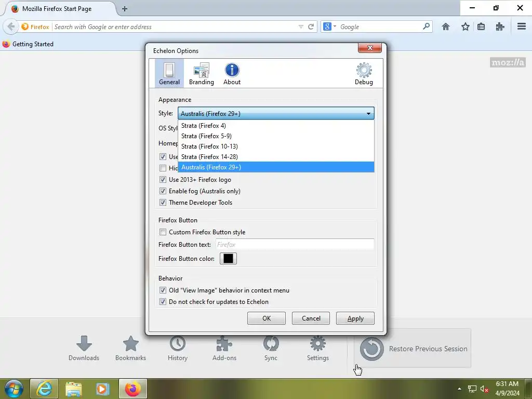Open Add-ons from the start page
532x399 pixels.
coord(224,349)
